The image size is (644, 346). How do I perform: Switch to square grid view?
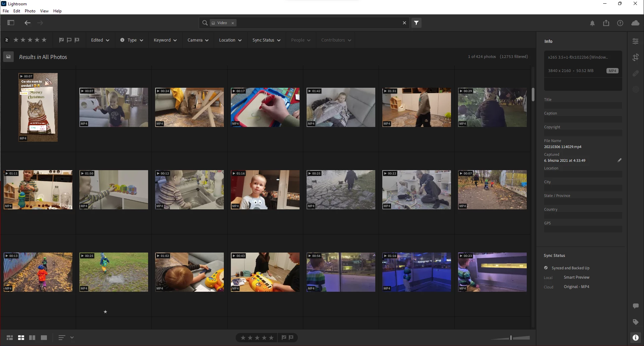click(21, 338)
